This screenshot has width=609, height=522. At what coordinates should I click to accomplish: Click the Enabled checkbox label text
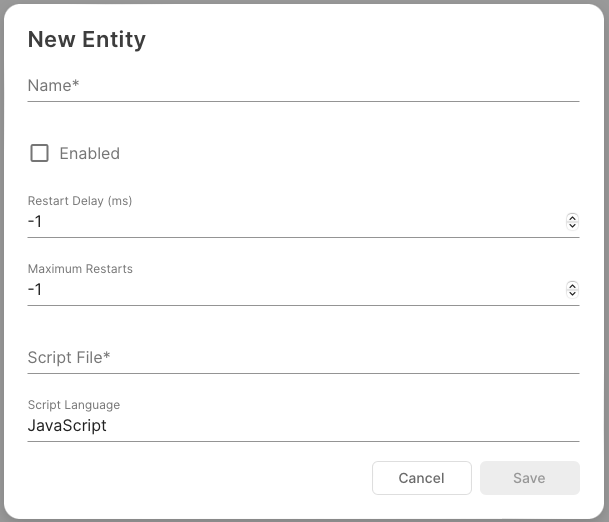click(89, 153)
